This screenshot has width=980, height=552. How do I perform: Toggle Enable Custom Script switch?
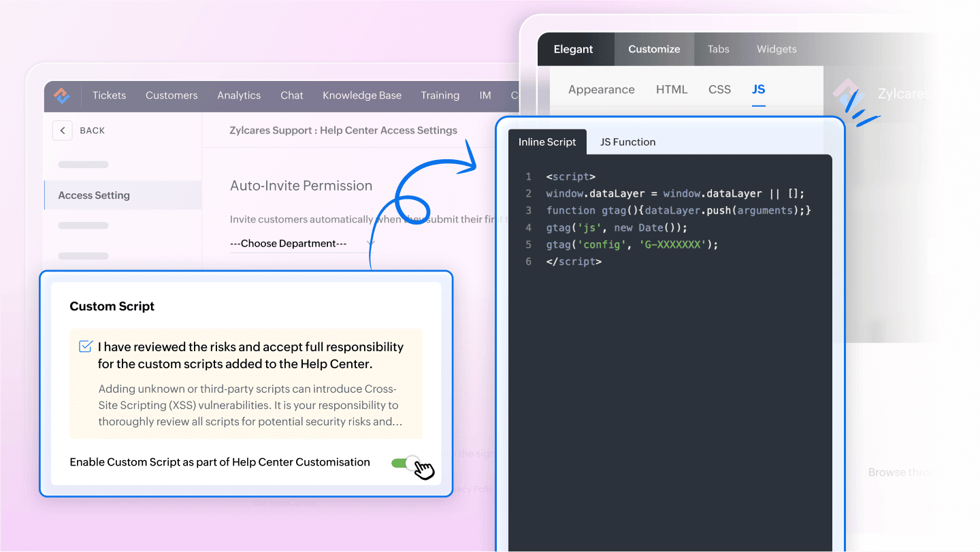[x=405, y=463]
